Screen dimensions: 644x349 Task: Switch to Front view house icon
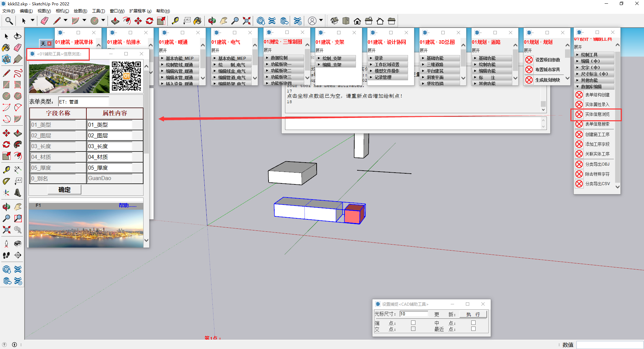(357, 21)
